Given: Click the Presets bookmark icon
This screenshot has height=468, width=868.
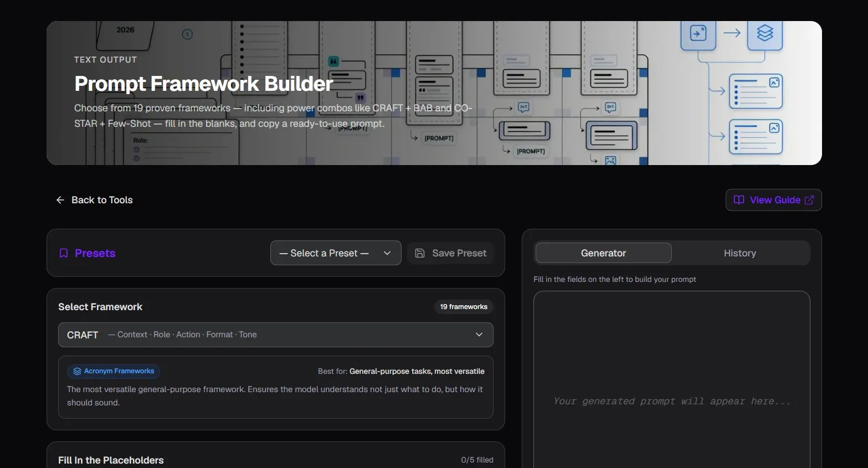Looking at the screenshot, I should click(64, 253).
